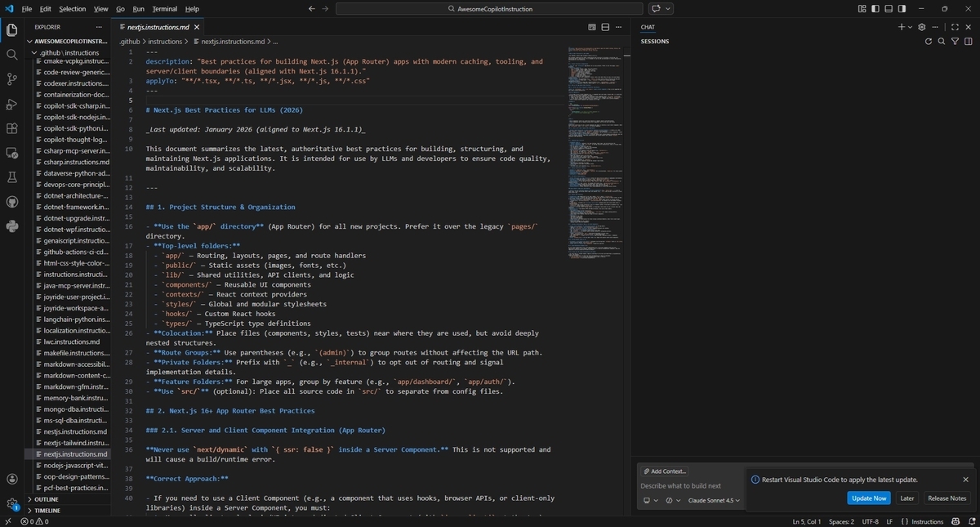Select the CHAT panel tab
980x527 pixels.
(x=648, y=27)
